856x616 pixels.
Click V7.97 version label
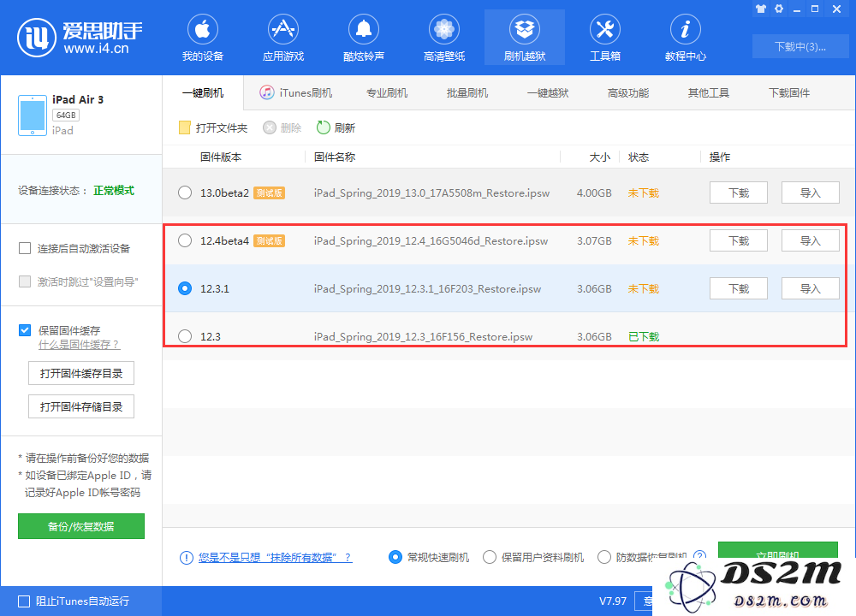[x=613, y=601]
